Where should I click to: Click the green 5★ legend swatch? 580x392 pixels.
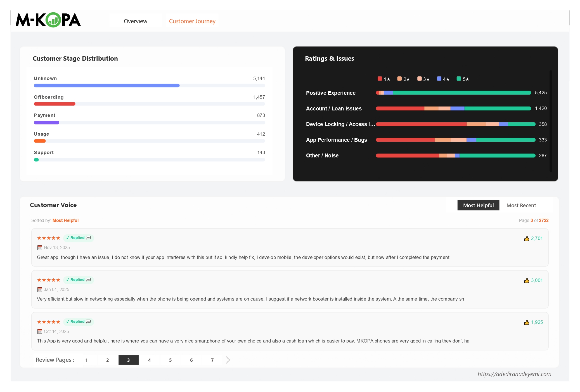pyautogui.click(x=458, y=79)
